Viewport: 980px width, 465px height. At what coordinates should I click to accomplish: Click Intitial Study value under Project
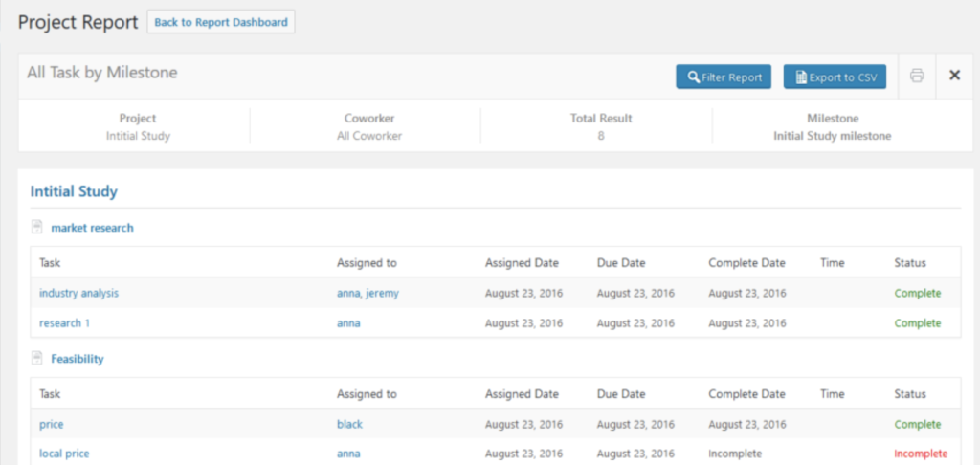pyautogui.click(x=138, y=136)
